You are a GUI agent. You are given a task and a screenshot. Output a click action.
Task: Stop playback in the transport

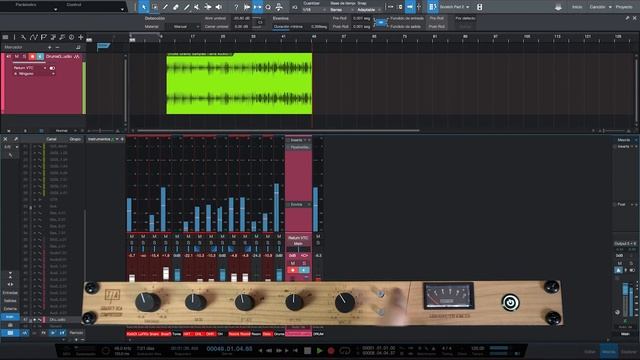[x=308, y=350]
